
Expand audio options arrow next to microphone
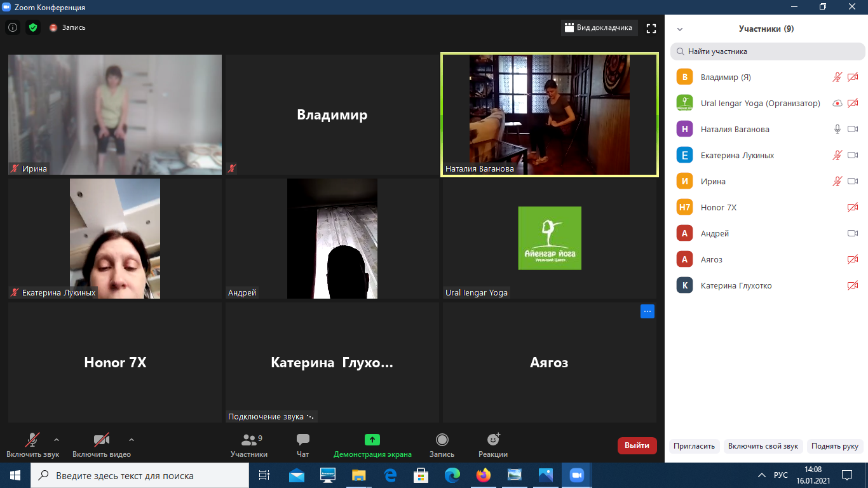coord(57,440)
